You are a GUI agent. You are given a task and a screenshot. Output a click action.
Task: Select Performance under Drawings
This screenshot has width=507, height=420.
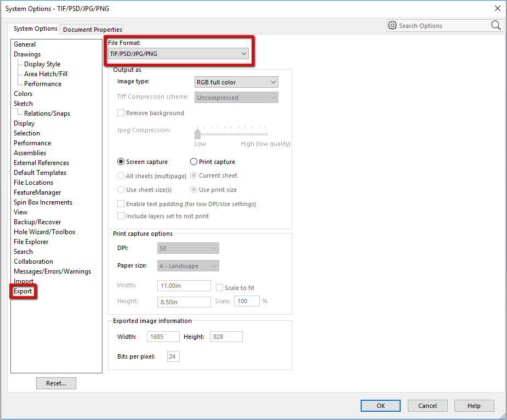43,84
